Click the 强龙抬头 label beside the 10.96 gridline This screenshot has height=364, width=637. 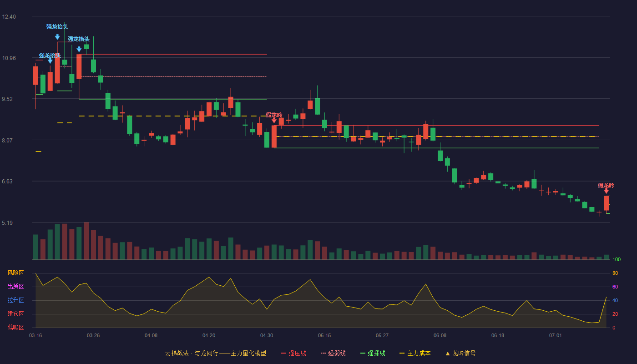pos(50,56)
